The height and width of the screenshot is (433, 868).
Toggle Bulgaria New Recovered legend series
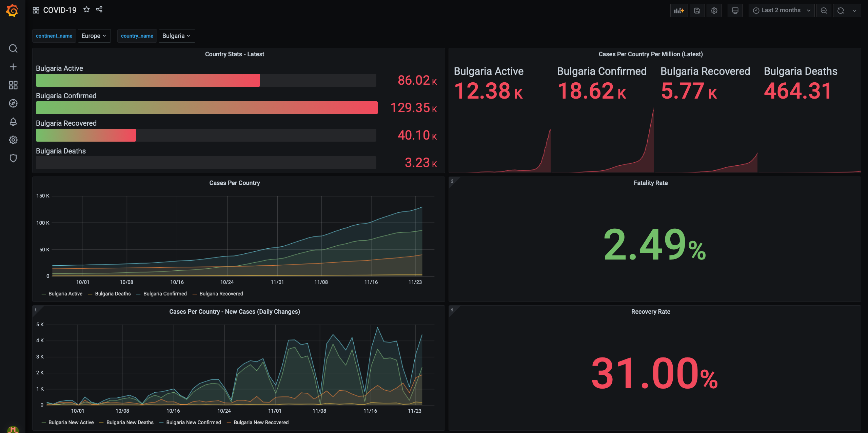coord(261,422)
